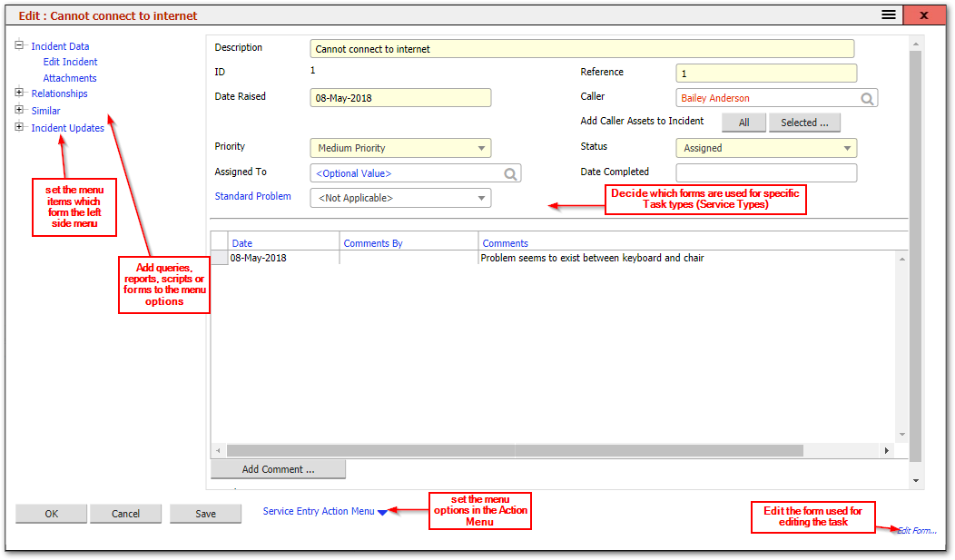Click the Selected button for caller assets

pos(804,122)
